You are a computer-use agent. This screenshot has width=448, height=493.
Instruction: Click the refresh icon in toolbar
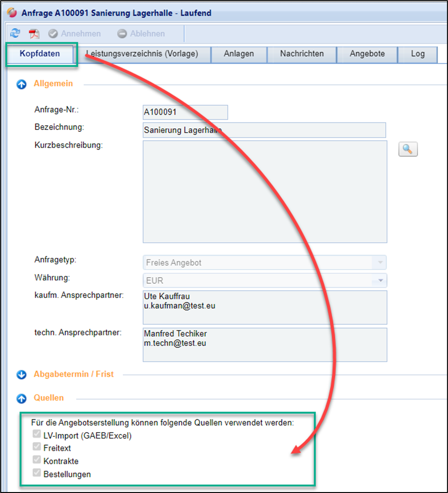15,34
